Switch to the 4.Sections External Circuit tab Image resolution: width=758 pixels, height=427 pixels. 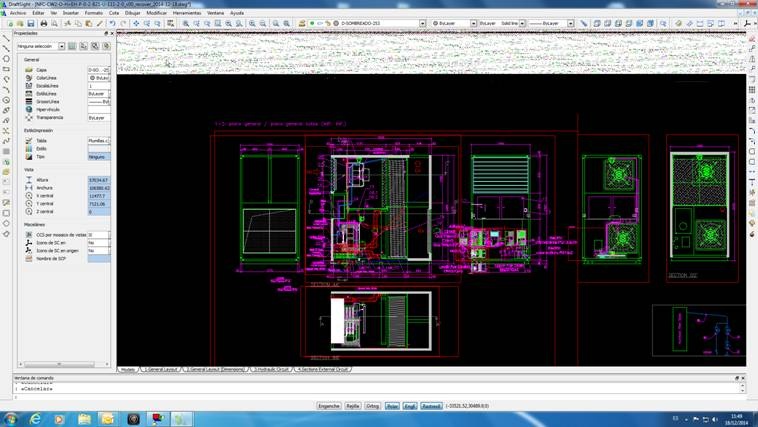[x=323, y=369]
